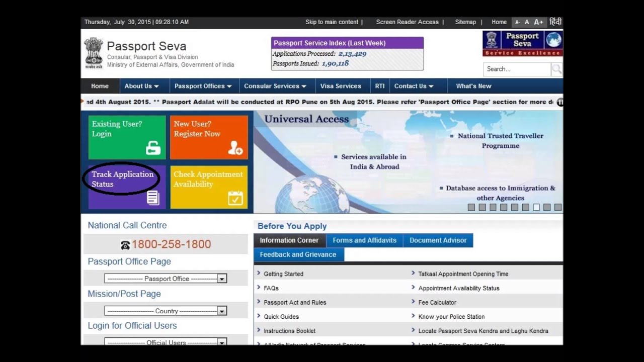Decrease font size with A- button
The image size is (644, 362).
pos(517,22)
